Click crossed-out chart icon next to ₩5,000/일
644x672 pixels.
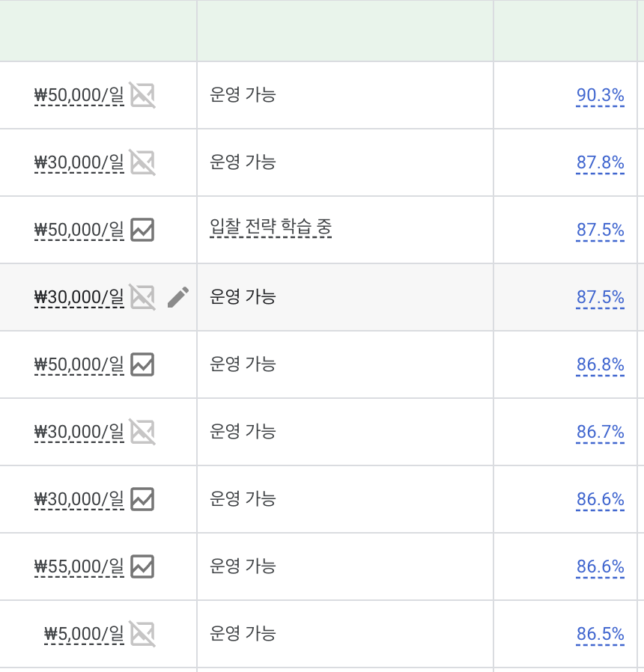(142, 633)
